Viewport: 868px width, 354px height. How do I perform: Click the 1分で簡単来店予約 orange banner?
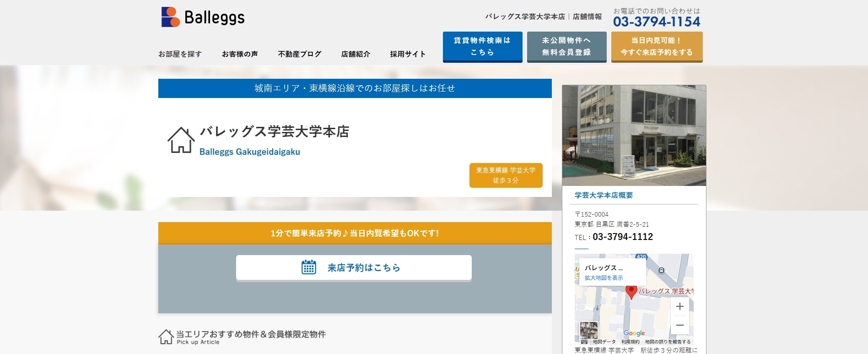coord(355,233)
